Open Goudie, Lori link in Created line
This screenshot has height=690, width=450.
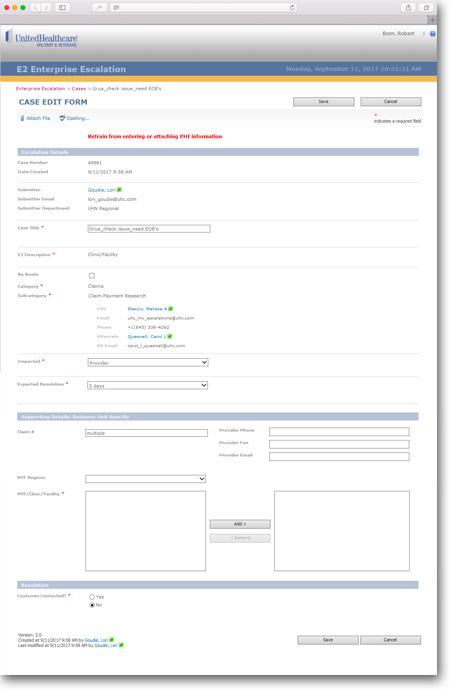(x=96, y=640)
